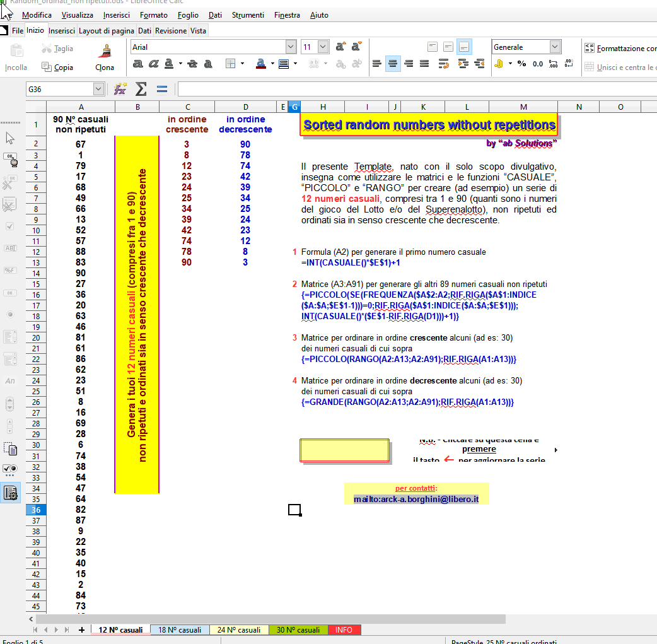Align cell content to top

click(433, 47)
